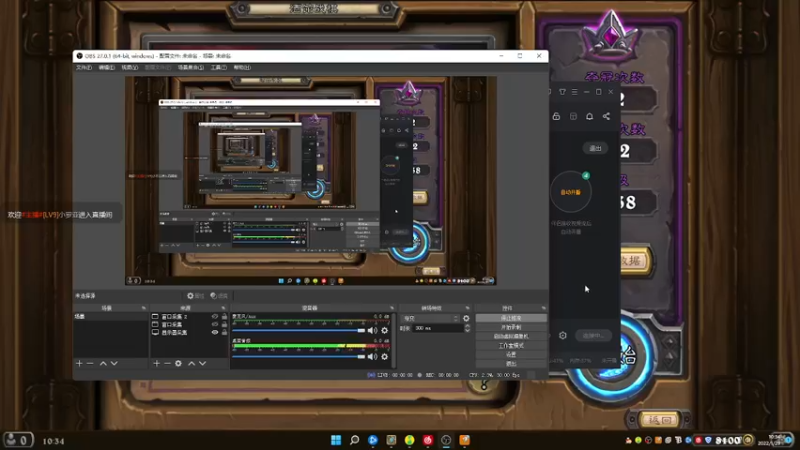Open the OBS icon on the taskbar
The height and width of the screenshot is (450, 800).
446,440
